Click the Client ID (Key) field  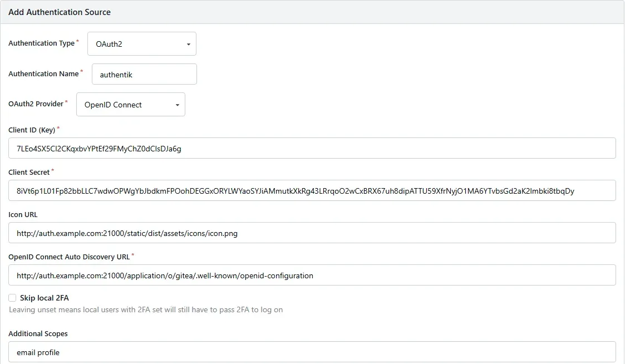312,148
